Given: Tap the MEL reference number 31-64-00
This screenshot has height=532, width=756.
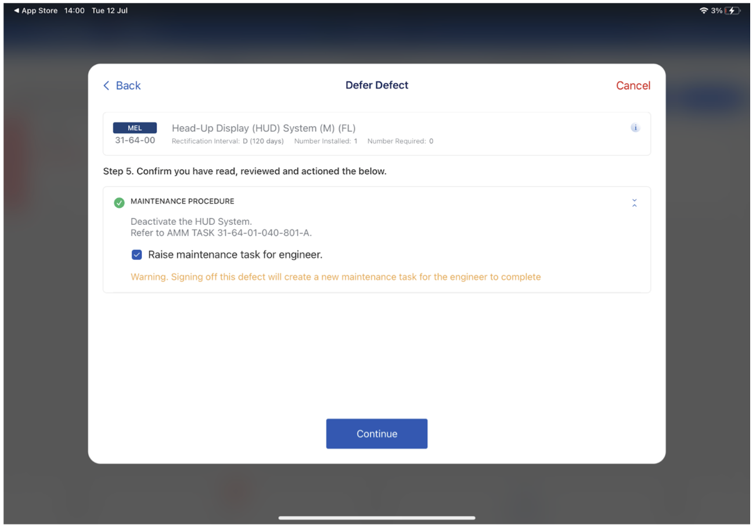Looking at the screenshot, I should [x=135, y=141].
